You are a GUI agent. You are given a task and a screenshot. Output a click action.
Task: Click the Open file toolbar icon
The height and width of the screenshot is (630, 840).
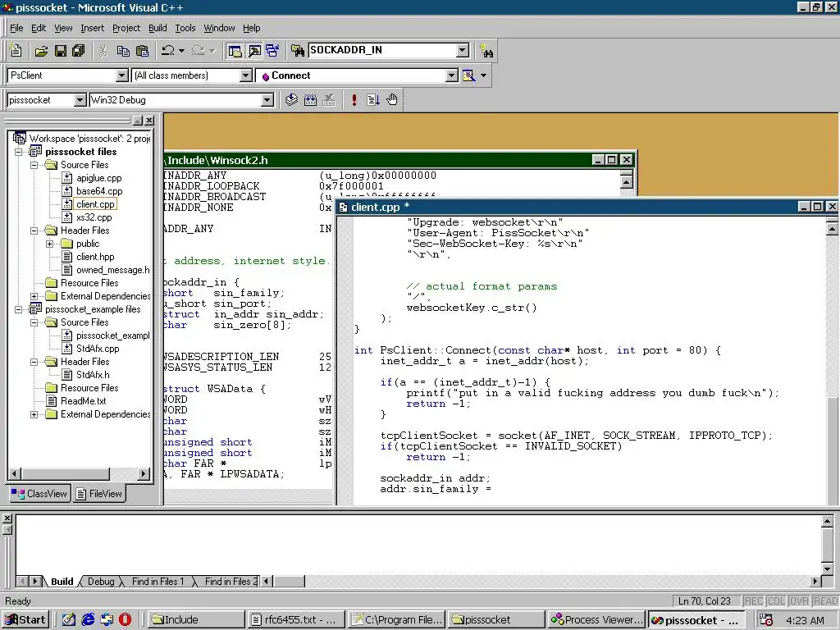coord(41,50)
